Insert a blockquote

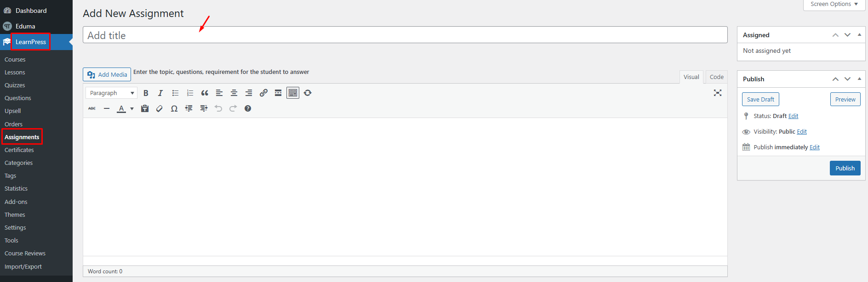(x=205, y=93)
